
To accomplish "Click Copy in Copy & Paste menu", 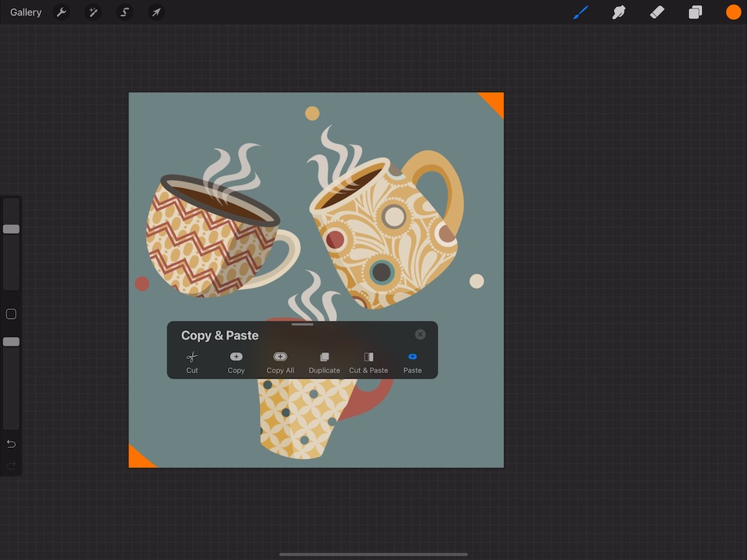I will tap(236, 362).
